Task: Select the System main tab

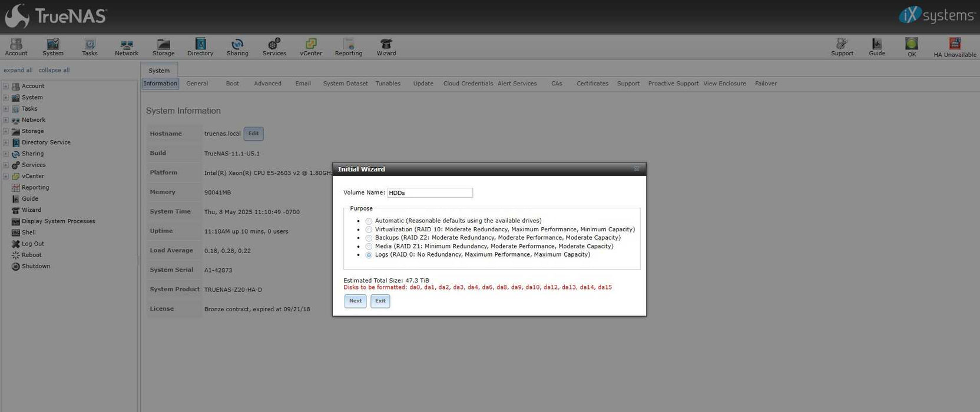Action: pyautogui.click(x=159, y=71)
